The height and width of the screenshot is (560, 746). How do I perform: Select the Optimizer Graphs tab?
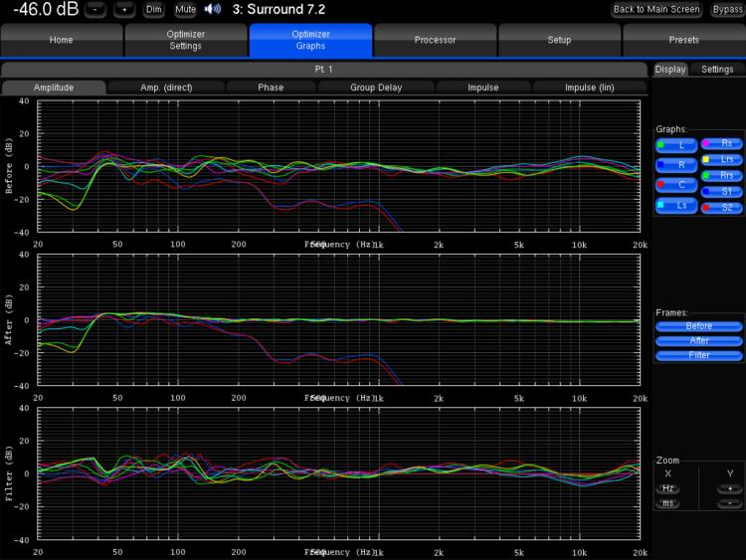pos(310,40)
